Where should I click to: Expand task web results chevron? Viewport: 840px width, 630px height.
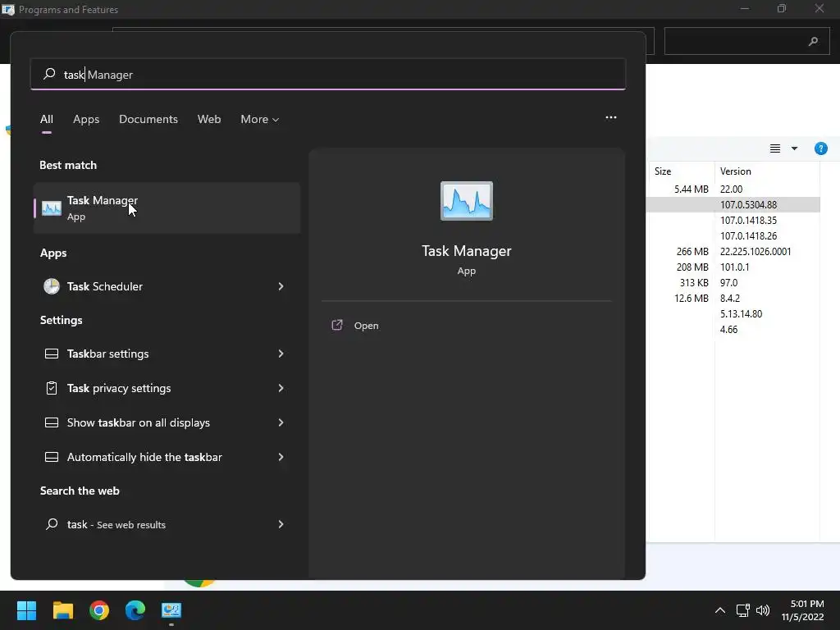click(281, 524)
